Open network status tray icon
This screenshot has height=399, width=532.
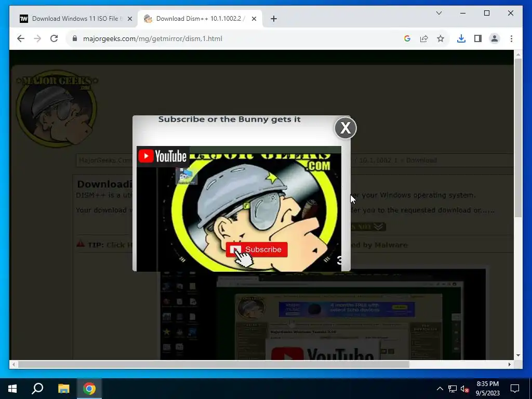tap(453, 389)
